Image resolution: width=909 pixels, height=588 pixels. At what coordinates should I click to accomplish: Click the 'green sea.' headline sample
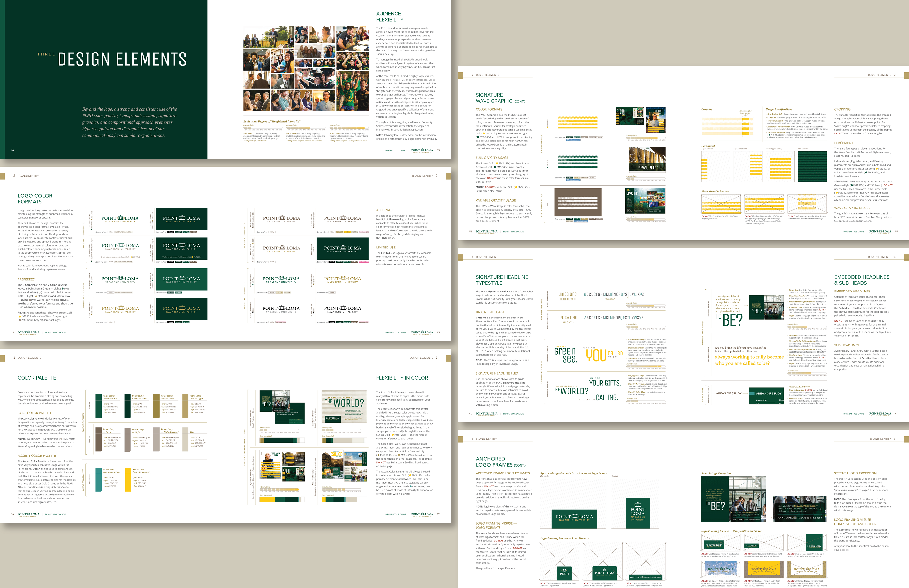pos(566,355)
